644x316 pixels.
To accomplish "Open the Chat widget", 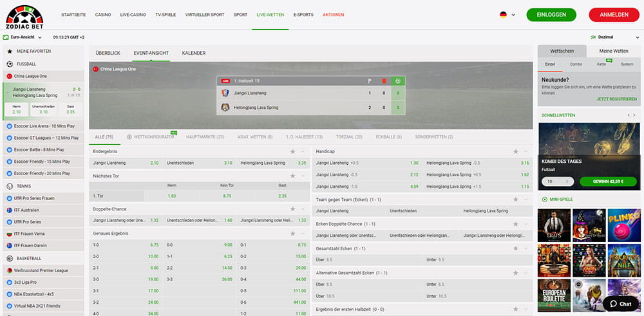I will click(621, 304).
